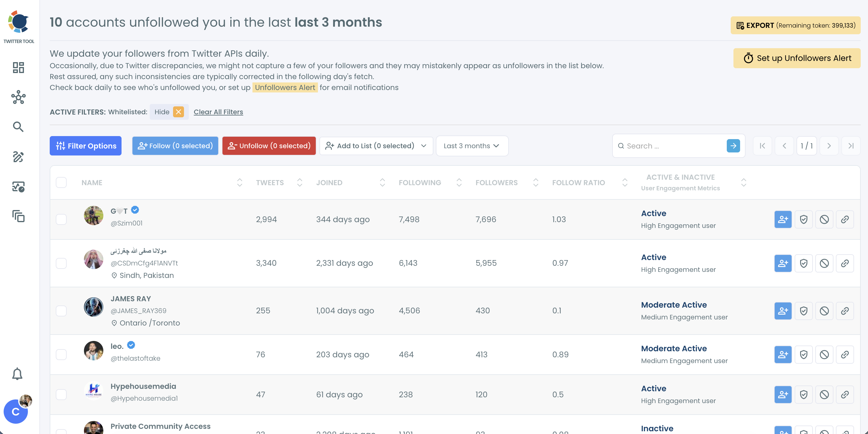Whitelist @CSDmCfg4FIANVTt with the shield icon
This screenshot has width=868, height=434.
point(804,263)
